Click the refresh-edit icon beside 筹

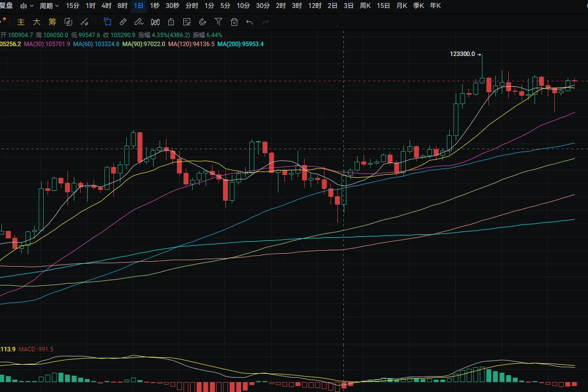click(x=68, y=22)
